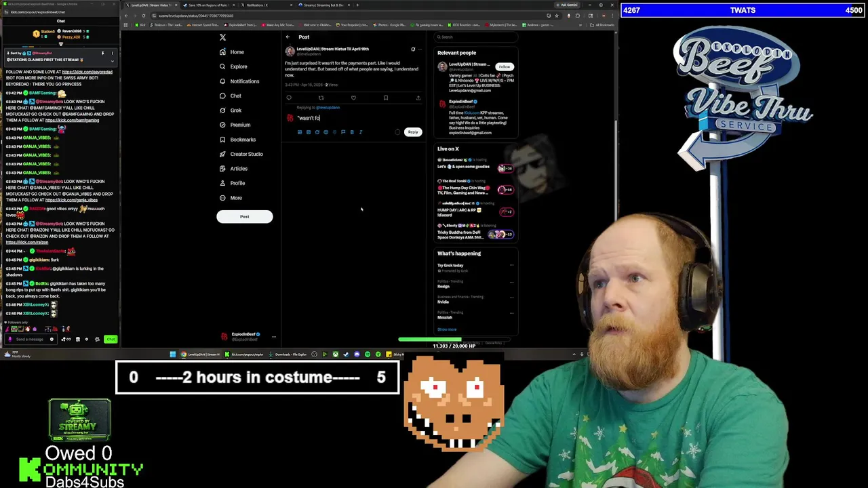Toggle bold formatting in reply toolbar
Viewport: 868px width, 488px height.
[x=351, y=132]
